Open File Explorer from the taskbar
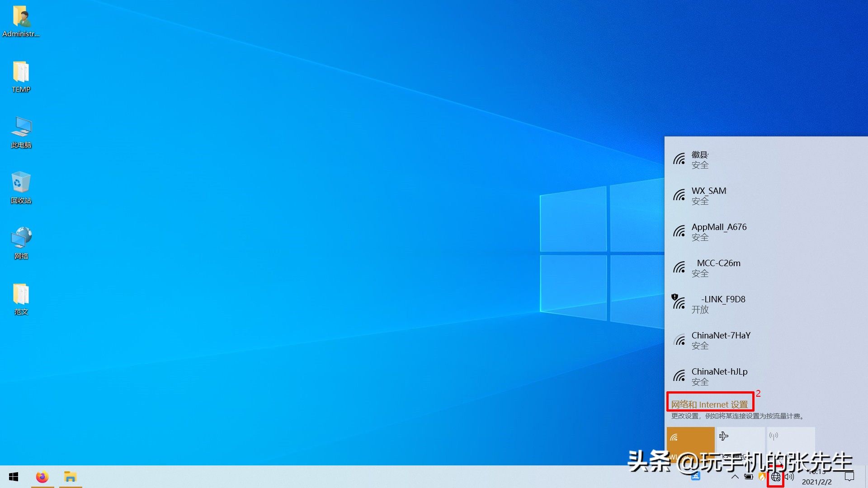Viewport: 868px width, 488px height. coord(70,477)
